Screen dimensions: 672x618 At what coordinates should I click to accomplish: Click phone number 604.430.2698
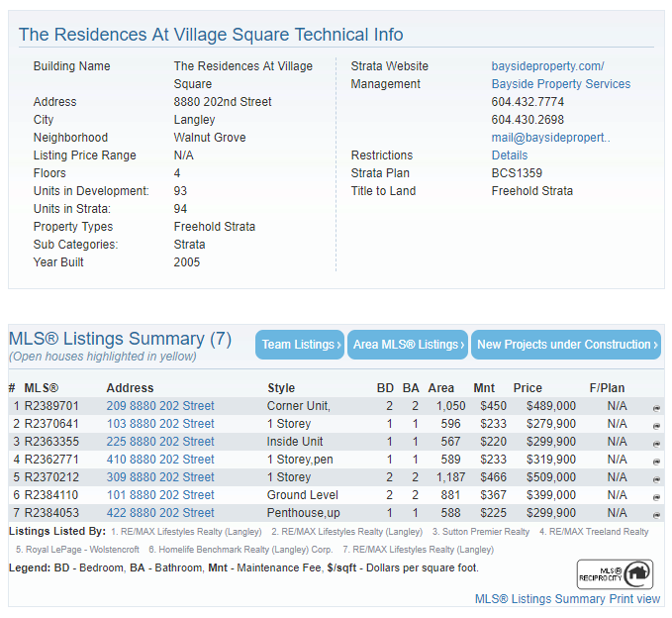(x=528, y=120)
